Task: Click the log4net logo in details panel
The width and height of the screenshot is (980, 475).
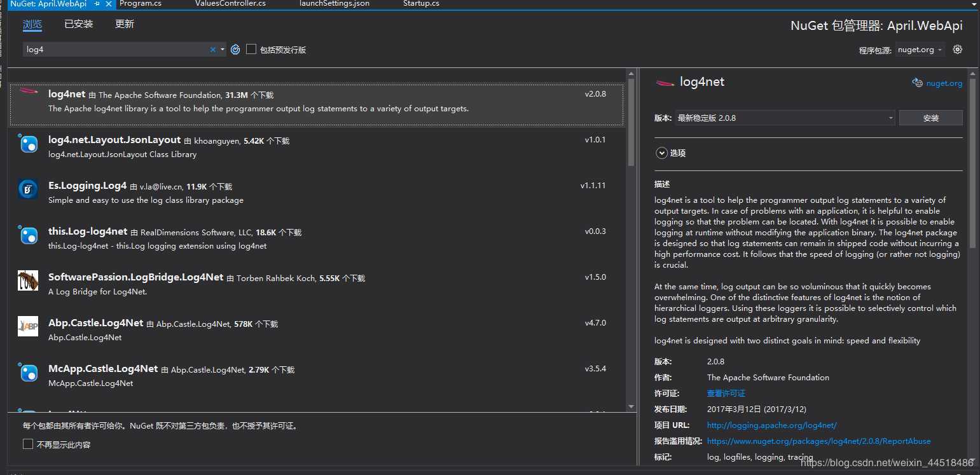Action: (665, 83)
